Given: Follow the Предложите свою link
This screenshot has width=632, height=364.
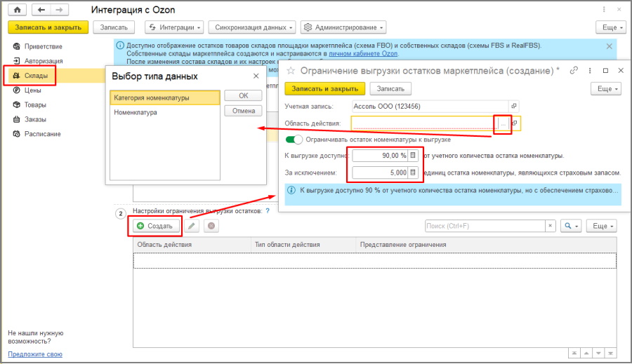Looking at the screenshot, I should coord(35,354).
